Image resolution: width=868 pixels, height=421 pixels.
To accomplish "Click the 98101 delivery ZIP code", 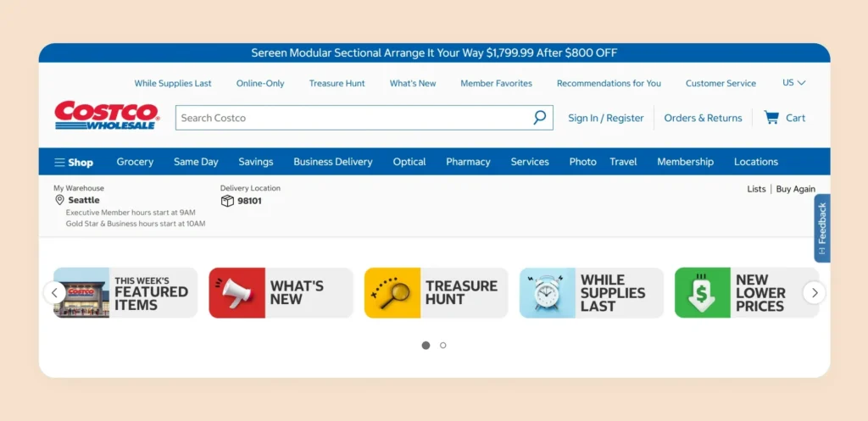I will click(x=250, y=201).
